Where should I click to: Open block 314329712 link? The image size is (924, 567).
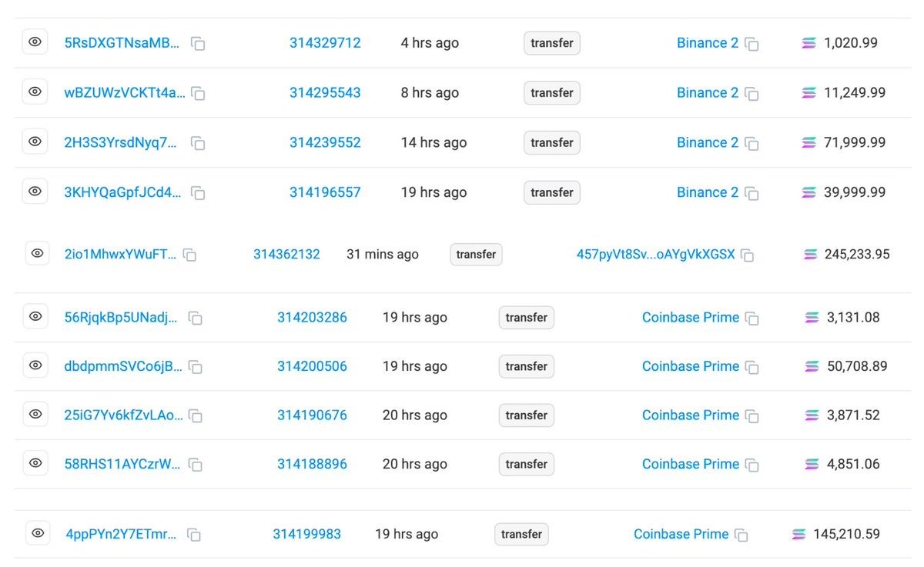point(325,43)
